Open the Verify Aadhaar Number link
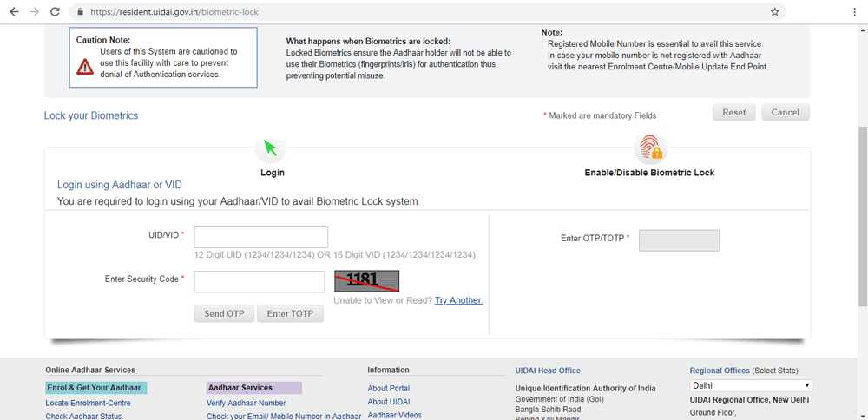 pos(246,403)
